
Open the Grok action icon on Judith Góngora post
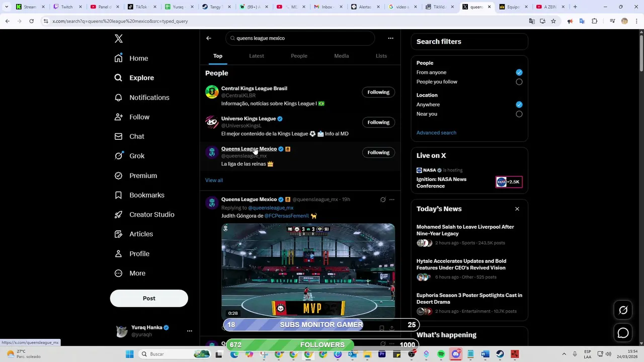point(383,200)
